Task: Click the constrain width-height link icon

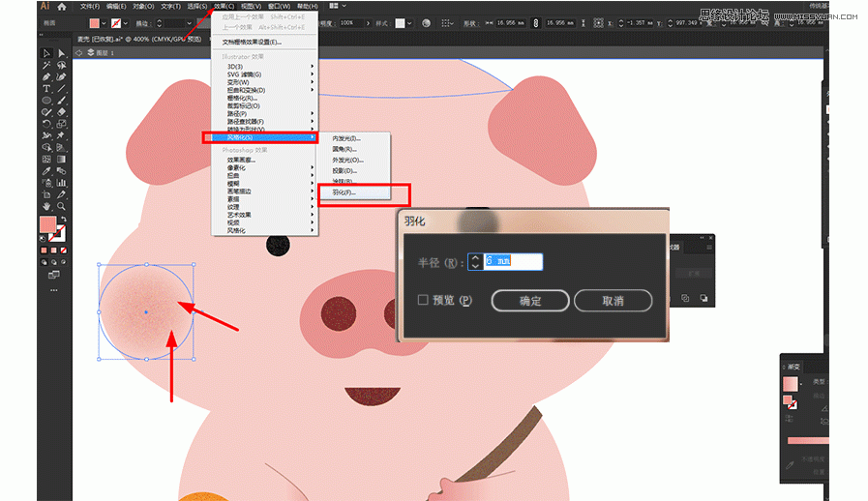Action: [x=535, y=21]
